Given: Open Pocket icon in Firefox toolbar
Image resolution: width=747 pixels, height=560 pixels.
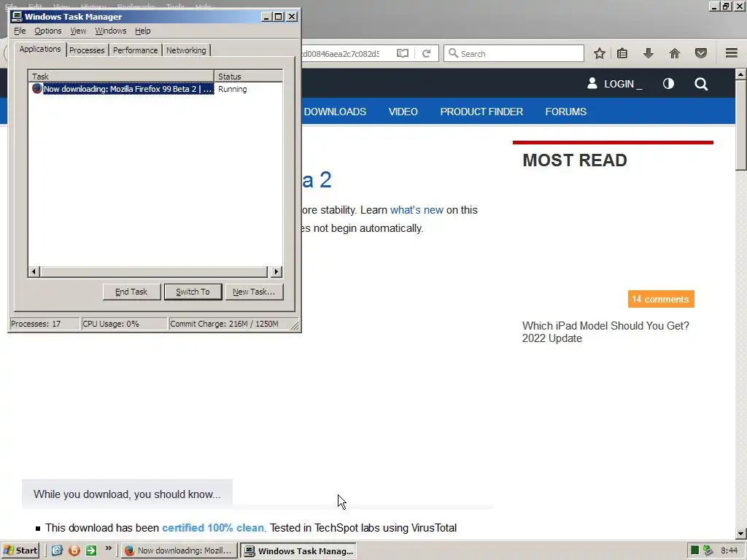Looking at the screenshot, I should pyautogui.click(x=701, y=53).
